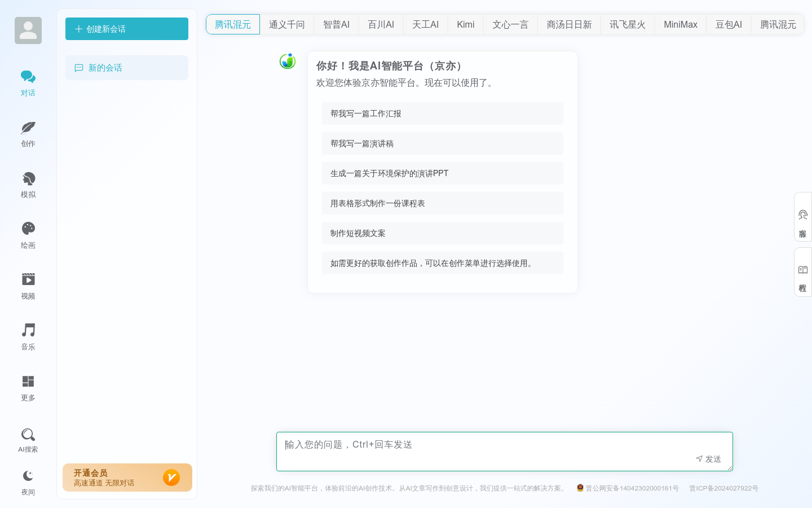Switch to the 天工AI tab
The width and height of the screenshot is (812, 508).
coord(426,24)
